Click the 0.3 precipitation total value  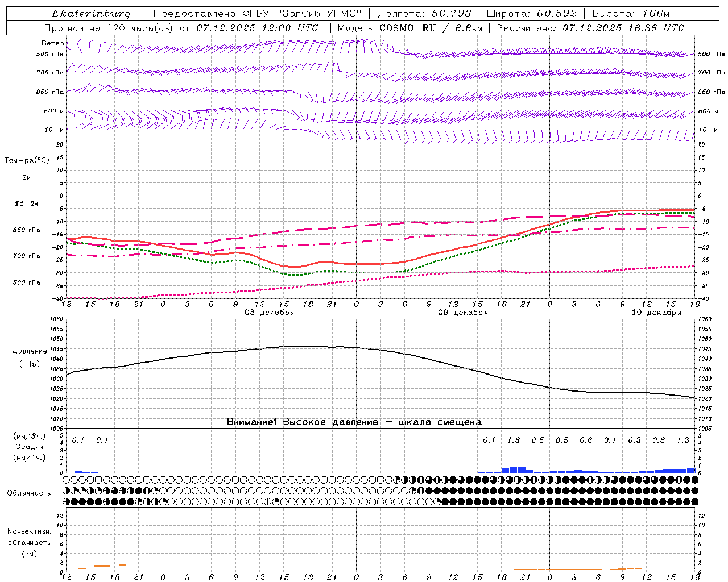[634, 440]
